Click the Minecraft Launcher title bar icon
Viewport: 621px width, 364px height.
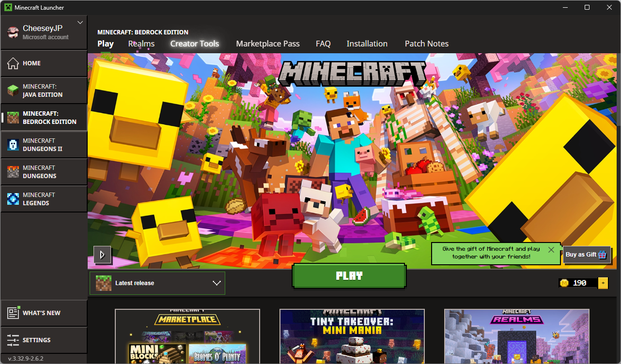coord(8,7)
